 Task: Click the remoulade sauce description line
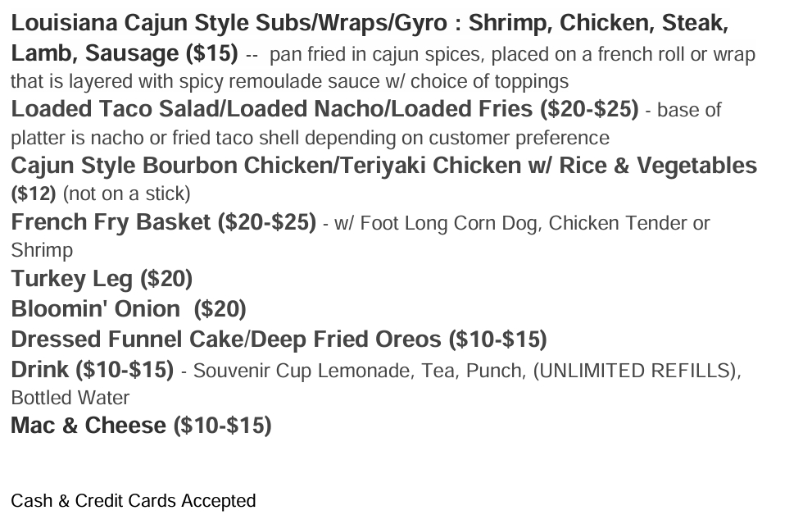289,81
